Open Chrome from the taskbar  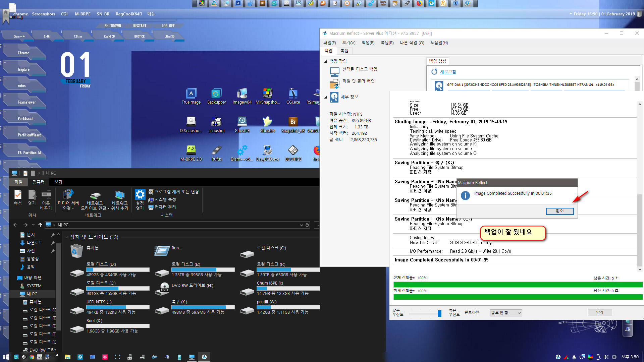tap(32, 357)
